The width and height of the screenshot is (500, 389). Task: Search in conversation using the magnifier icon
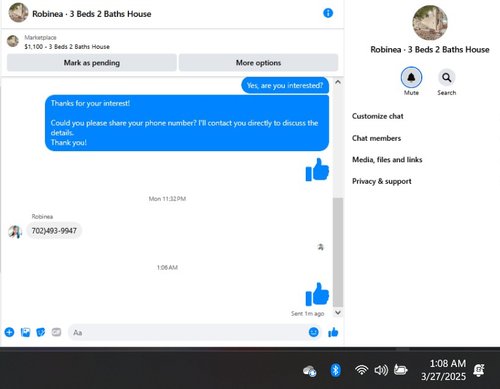446,77
